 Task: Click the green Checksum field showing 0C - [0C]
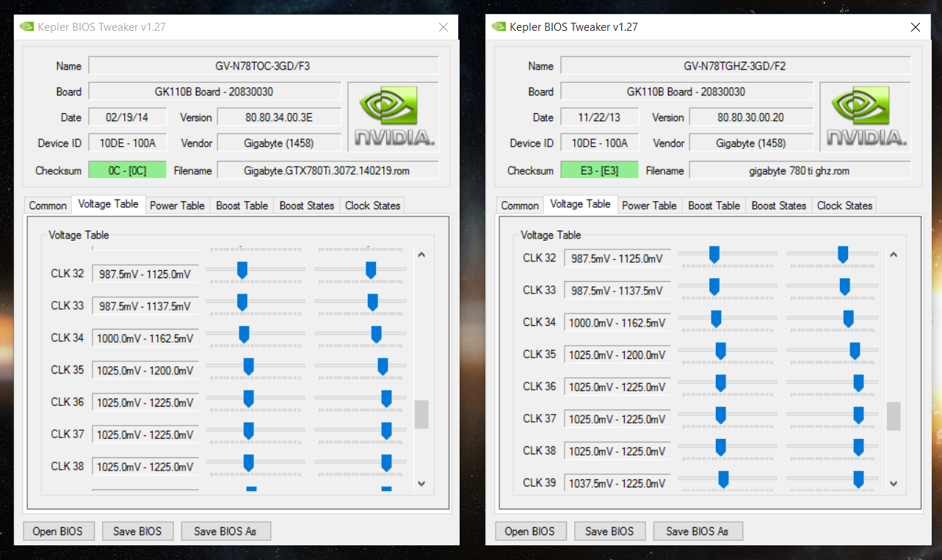click(x=127, y=170)
